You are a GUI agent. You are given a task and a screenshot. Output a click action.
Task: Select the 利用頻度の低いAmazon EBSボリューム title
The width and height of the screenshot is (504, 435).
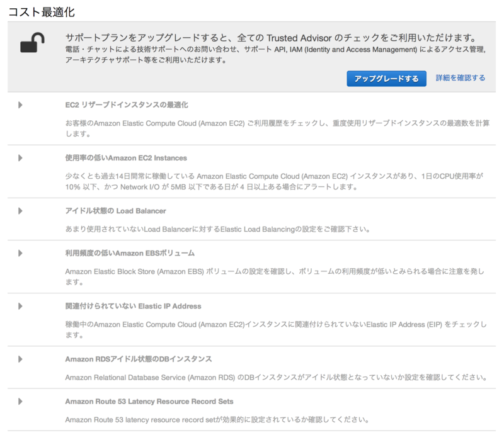130,253
